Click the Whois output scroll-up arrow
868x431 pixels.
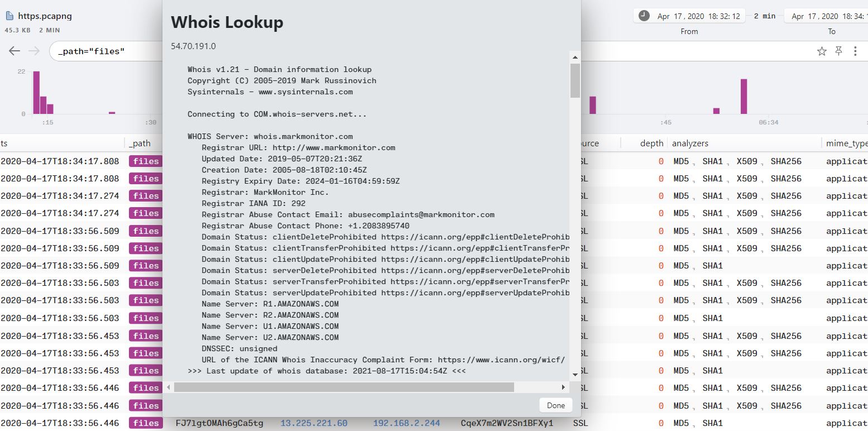pyautogui.click(x=575, y=57)
